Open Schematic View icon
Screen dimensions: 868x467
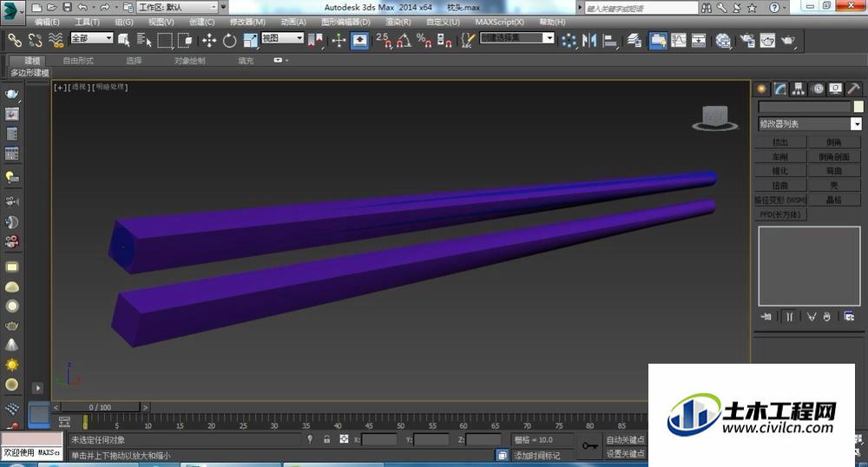(699, 40)
